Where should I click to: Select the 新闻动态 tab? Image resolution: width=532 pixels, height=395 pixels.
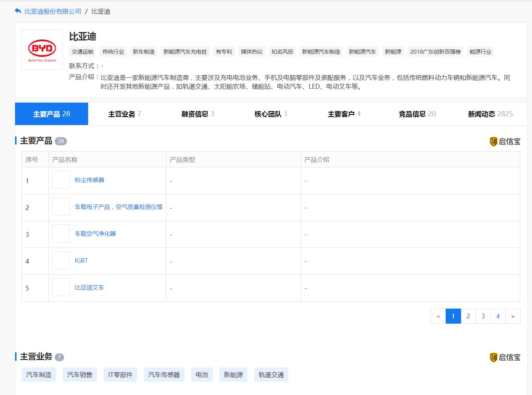(x=490, y=114)
